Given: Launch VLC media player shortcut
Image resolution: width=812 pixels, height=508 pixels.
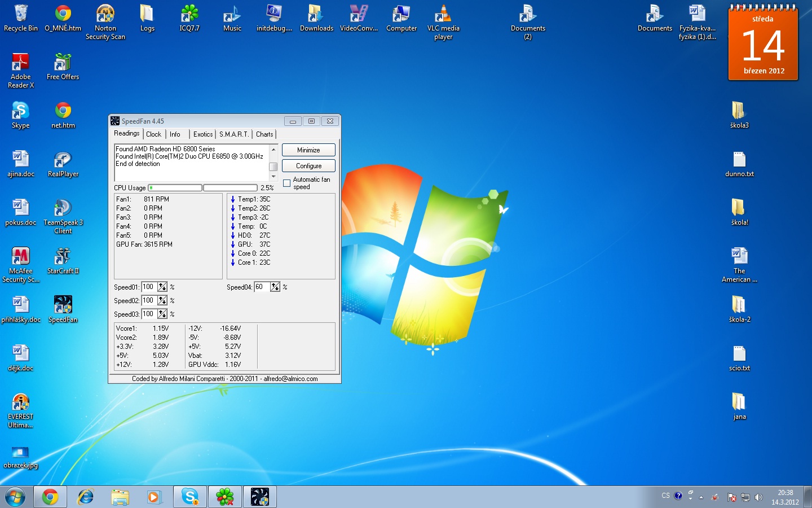Looking at the screenshot, I should click(x=443, y=22).
